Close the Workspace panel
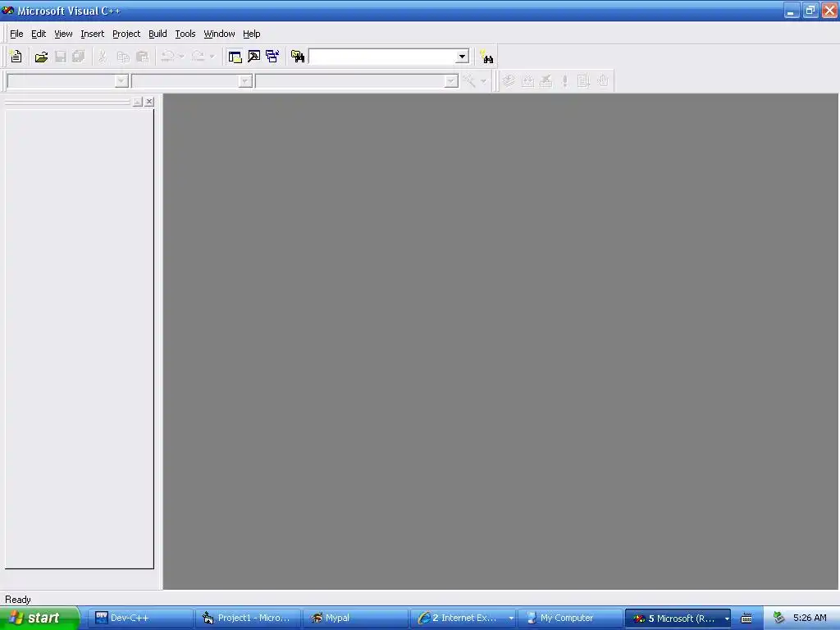The image size is (840, 630). pos(149,101)
